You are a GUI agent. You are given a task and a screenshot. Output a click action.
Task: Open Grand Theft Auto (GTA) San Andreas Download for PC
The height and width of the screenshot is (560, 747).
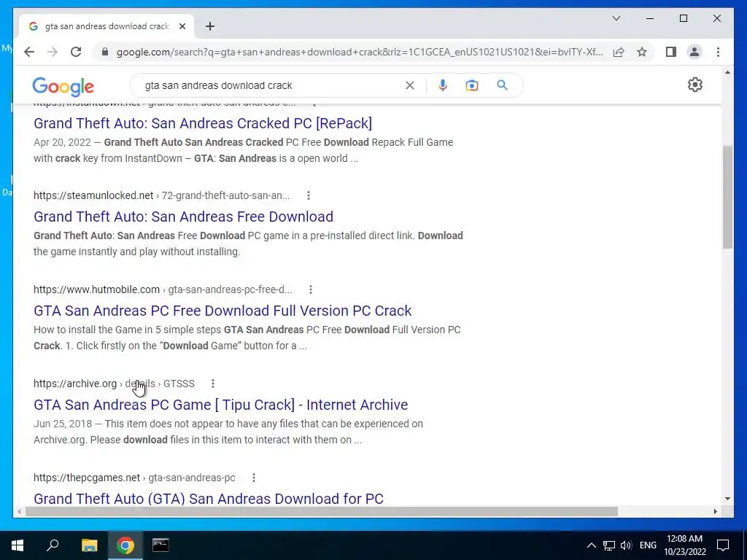coord(208,499)
